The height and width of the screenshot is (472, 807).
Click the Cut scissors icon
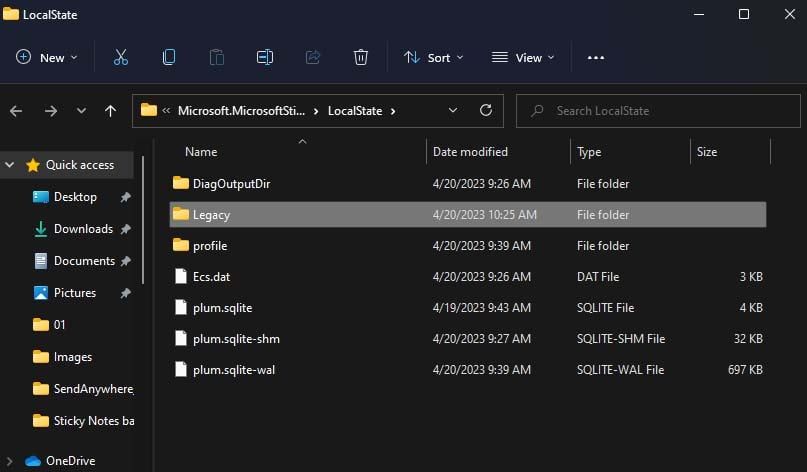coord(121,58)
